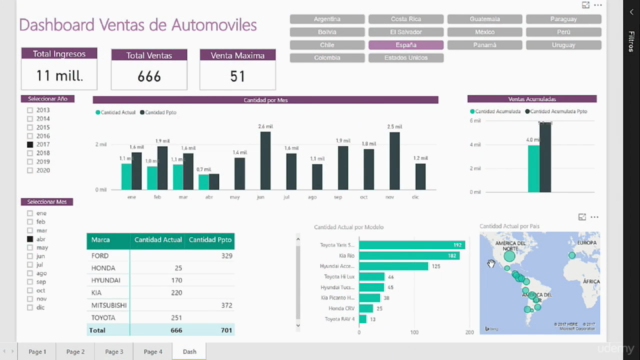
Task: Select the Bolivia country button
Action: (x=327, y=32)
